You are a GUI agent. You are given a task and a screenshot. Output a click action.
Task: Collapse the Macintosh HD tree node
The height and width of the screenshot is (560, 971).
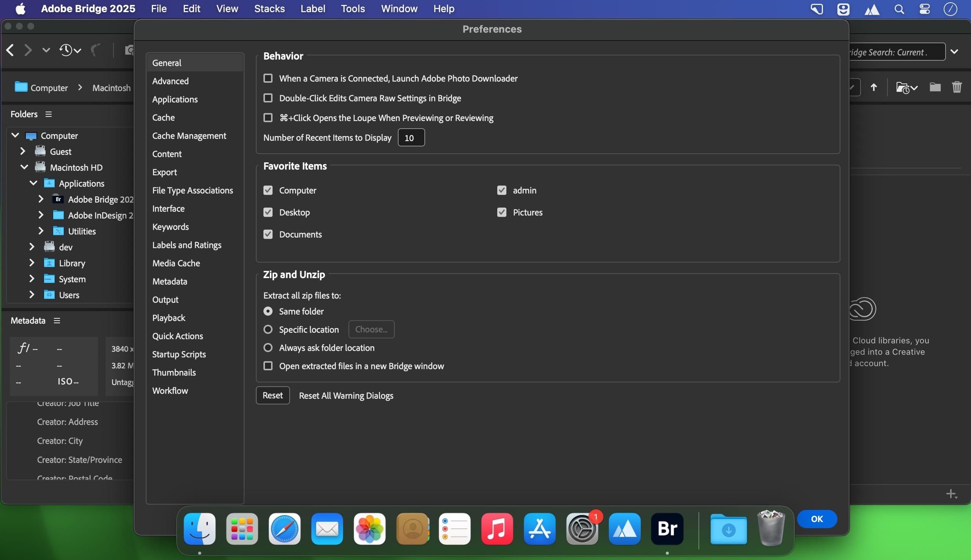coord(24,167)
